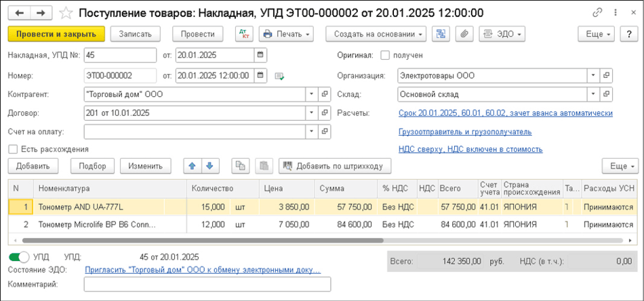The width and height of the screenshot is (644, 301).
Task: Move row up with blue up arrow
Action: 193,165
